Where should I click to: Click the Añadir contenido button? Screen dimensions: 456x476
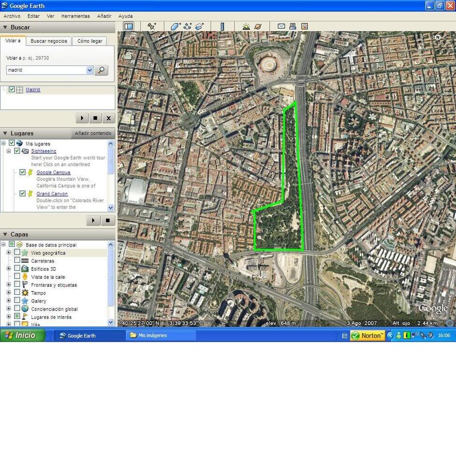(93, 133)
